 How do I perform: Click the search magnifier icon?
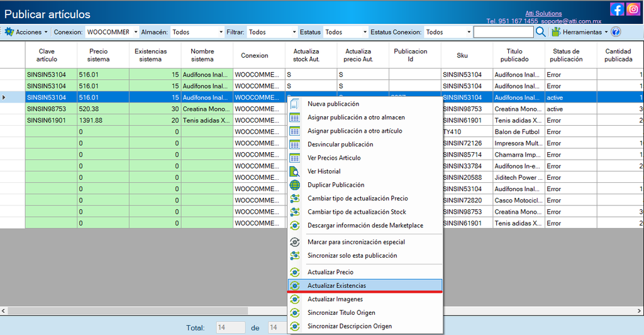[x=540, y=32]
